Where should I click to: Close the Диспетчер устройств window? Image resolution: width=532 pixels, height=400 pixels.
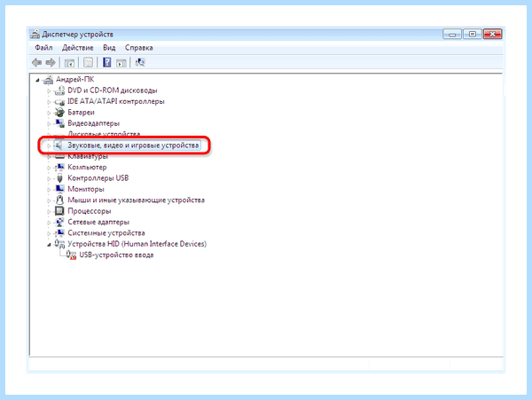click(x=493, y=34)
